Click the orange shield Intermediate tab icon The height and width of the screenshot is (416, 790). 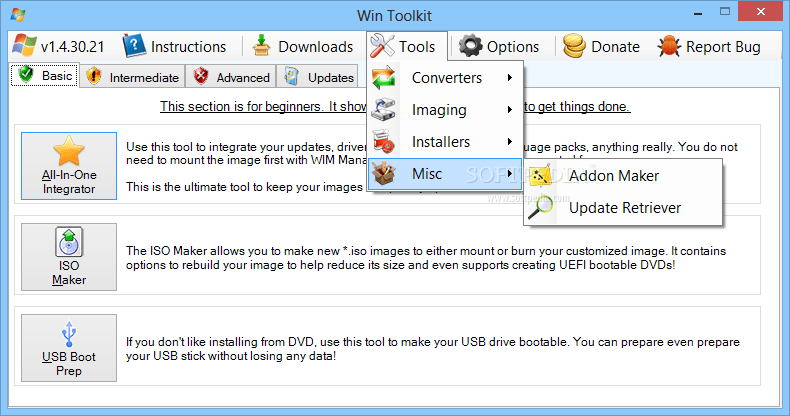94,76
